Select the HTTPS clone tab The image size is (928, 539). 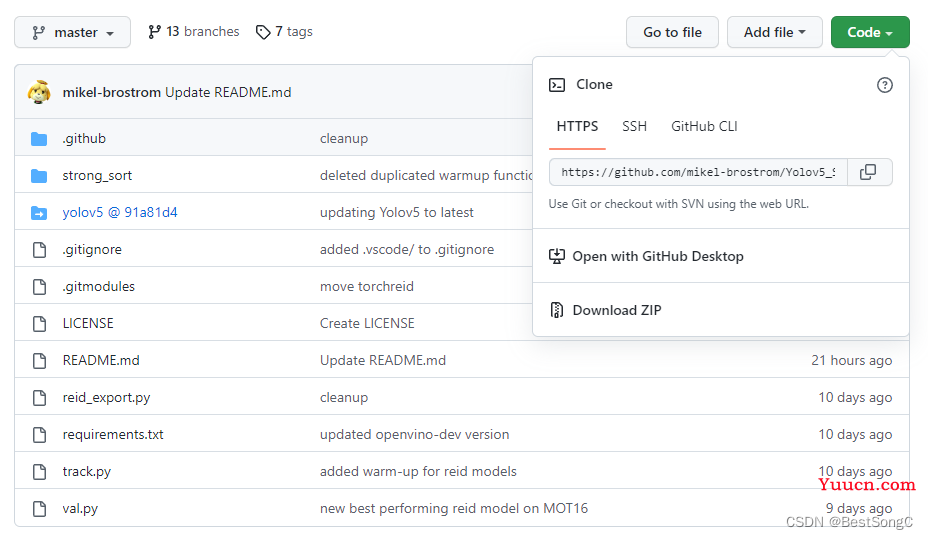tap(577, 127)
